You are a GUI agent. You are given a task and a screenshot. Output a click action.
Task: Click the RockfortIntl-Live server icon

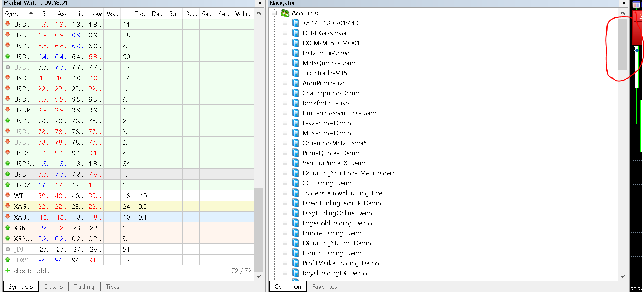295,103
